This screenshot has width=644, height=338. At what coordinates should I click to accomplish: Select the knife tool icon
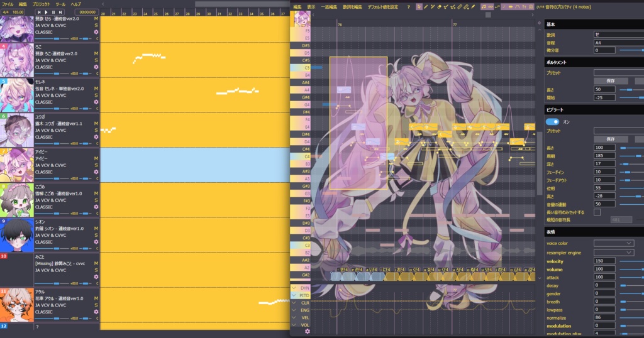473,6
